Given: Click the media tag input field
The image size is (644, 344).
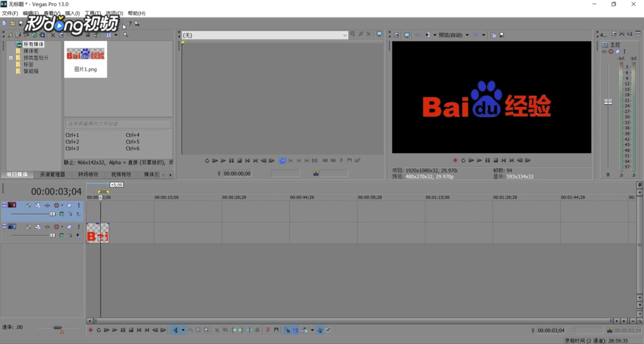Looking at the screenshot, I should (118, 124).
